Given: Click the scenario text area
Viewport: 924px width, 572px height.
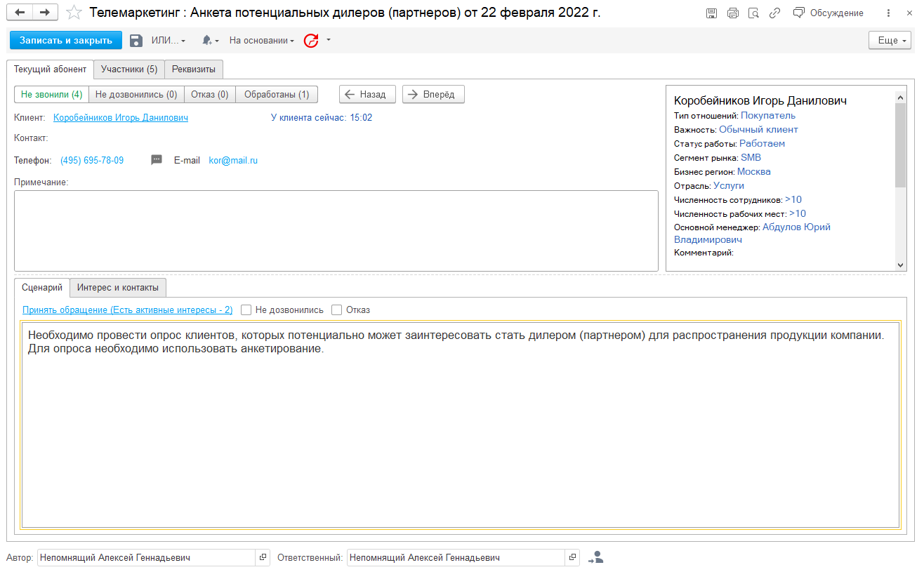Looking at the screenshot, I should (x=460, y=425).
